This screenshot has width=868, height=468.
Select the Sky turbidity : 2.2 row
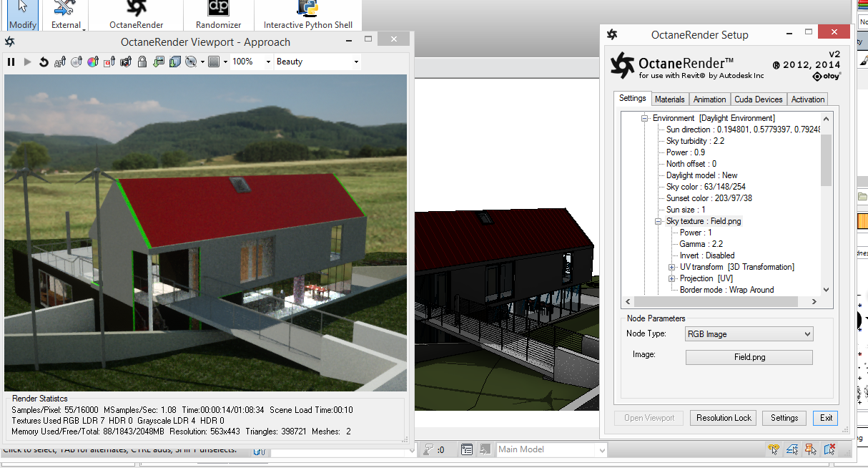695,141
